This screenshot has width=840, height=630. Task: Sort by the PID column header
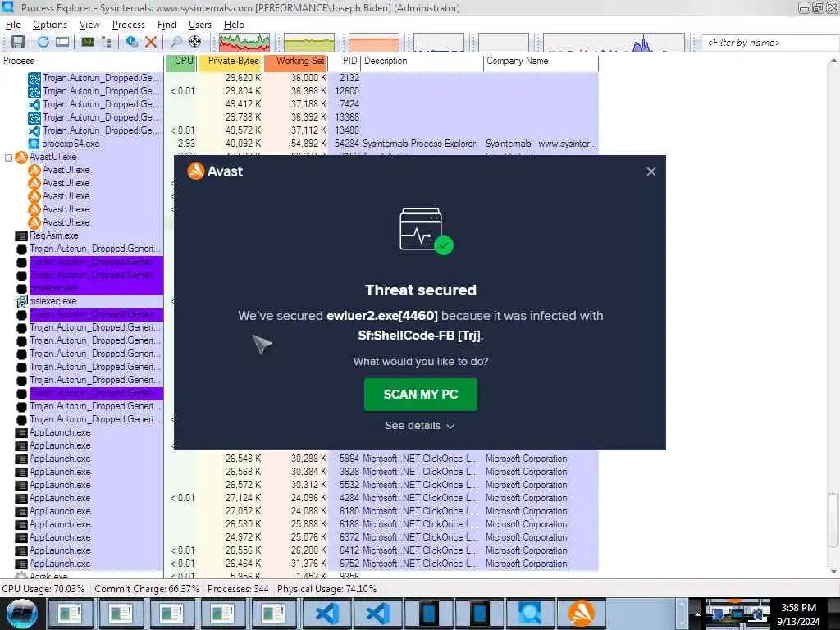coord(345,61)
